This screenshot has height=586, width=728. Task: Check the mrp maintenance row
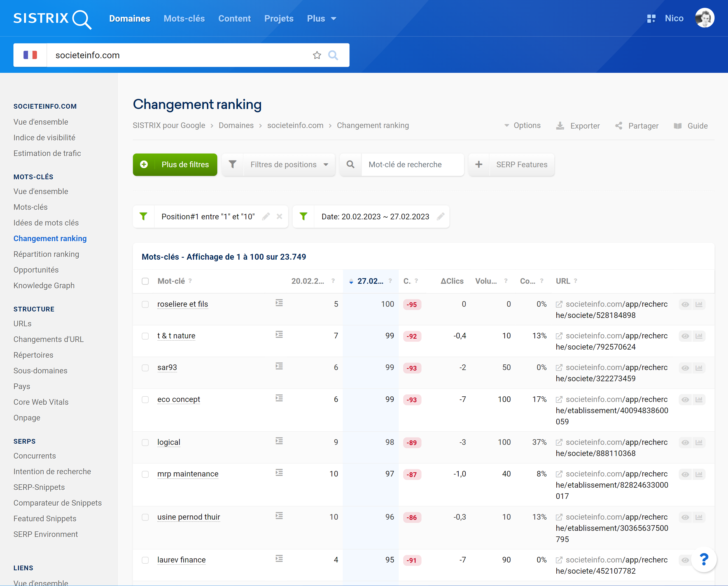145,474
